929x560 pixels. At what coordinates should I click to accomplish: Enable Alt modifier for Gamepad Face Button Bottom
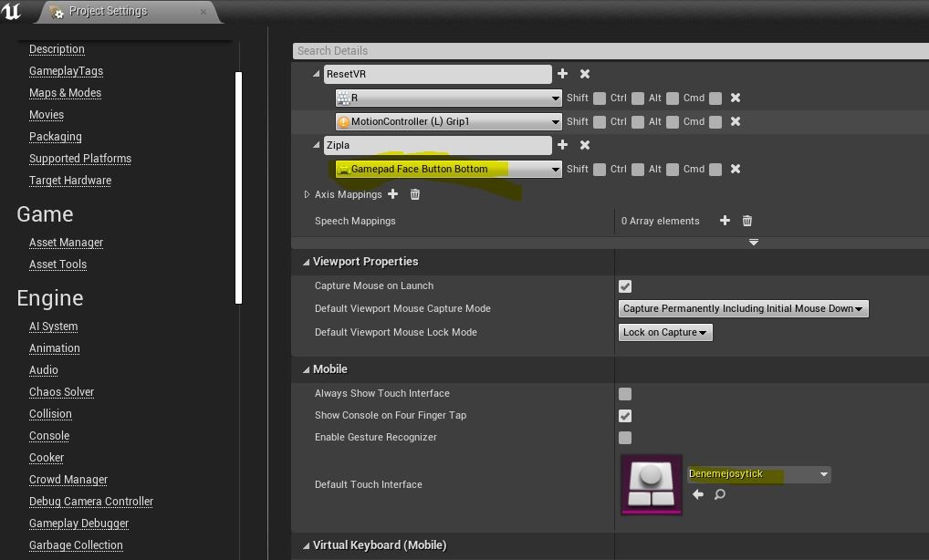pos(673,170)
